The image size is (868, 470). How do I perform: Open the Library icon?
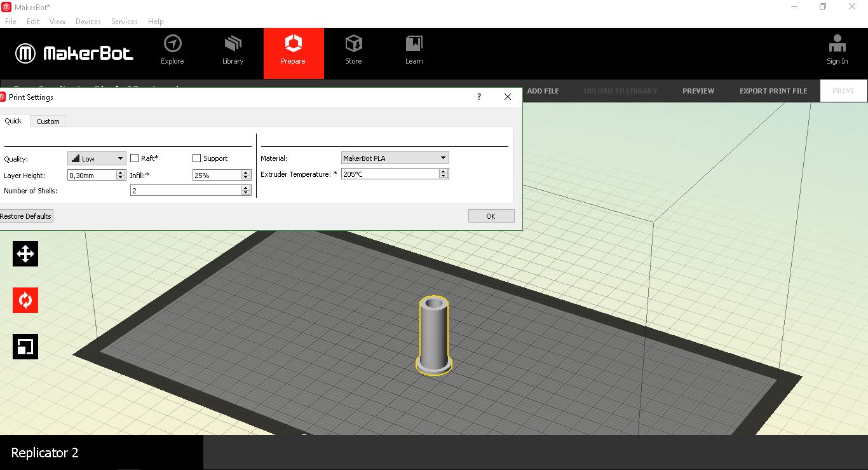(233, 44)
